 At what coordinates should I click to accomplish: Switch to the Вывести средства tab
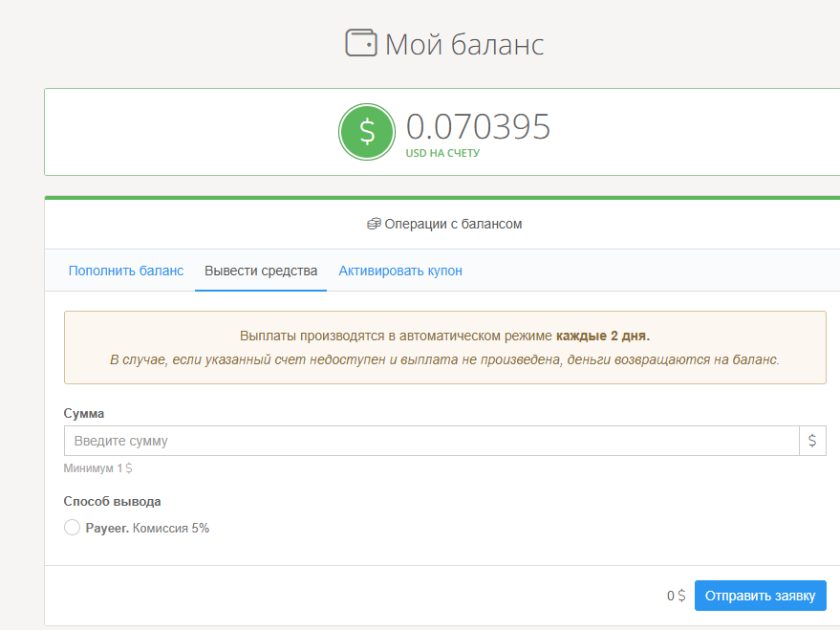(261, 271)
